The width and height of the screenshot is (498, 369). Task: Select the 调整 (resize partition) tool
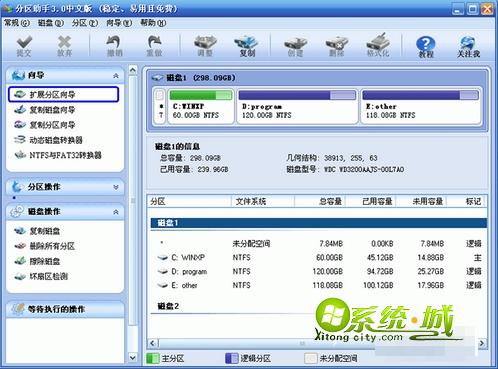click(205, 46)
